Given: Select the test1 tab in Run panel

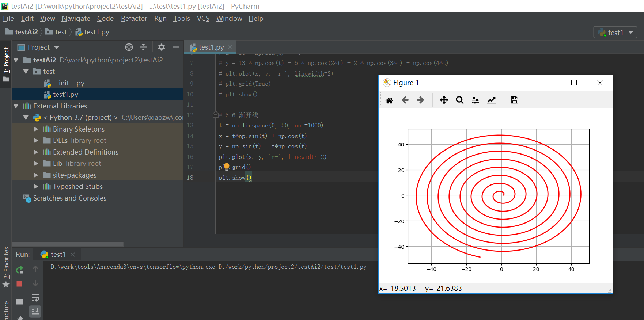Looking at the screenshot, I should [58, 254].
